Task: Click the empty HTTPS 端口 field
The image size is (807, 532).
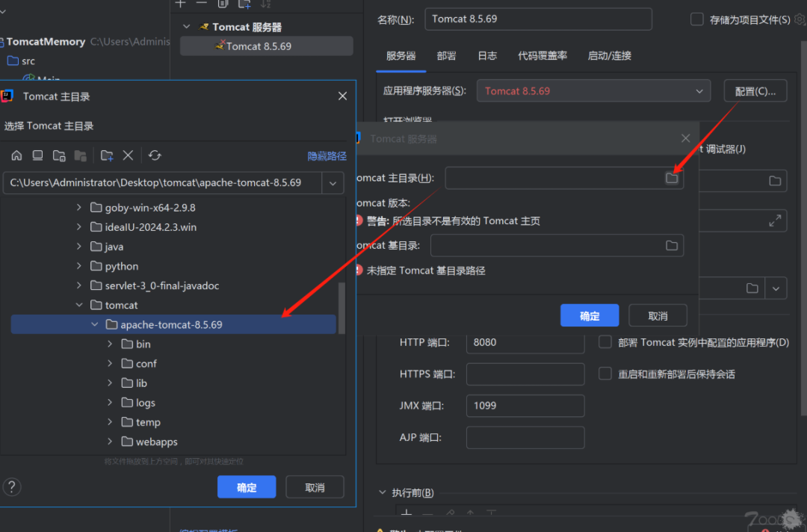Action: 525,374
